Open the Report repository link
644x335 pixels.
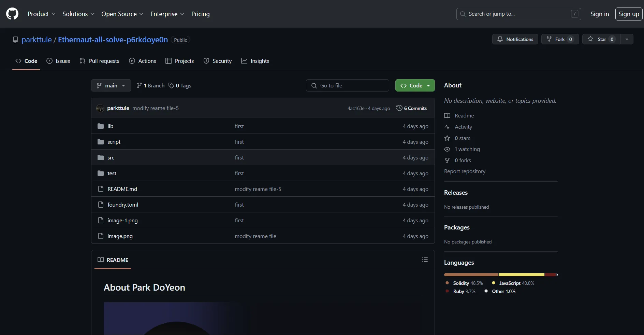pyautogui.click(x=465, y=171)
